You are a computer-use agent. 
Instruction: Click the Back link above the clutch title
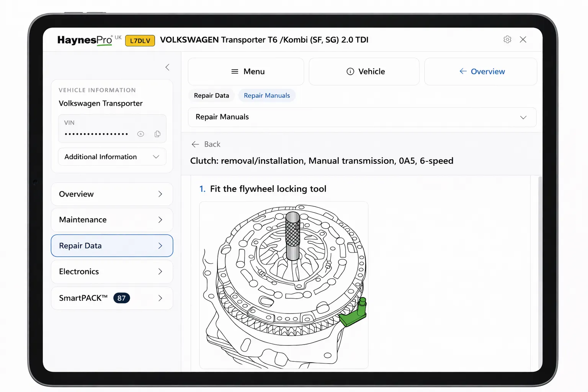(x=212, y=144)
